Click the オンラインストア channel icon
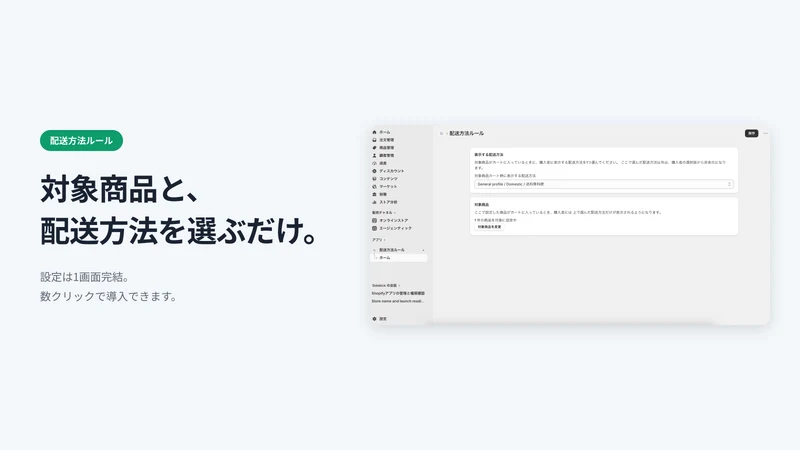 click(x=374, y=220)
